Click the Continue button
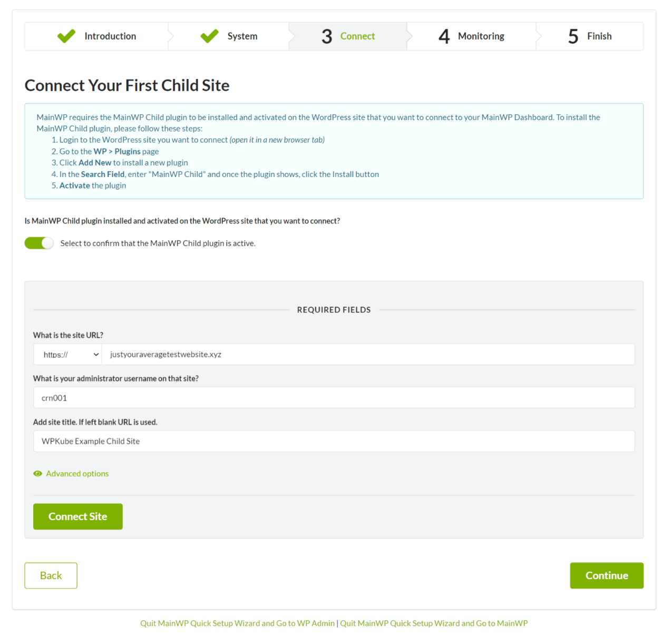672x636 pixels. (x=606, y=575)
